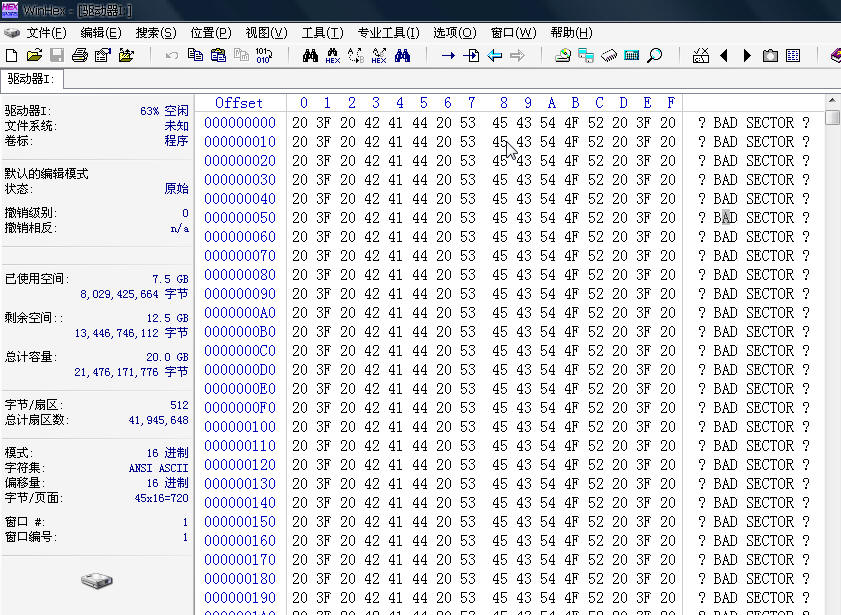Open the 搜索(S) menu
Image resolution: width=841 pixels, height=615 pixels.
tap(156, 33)
